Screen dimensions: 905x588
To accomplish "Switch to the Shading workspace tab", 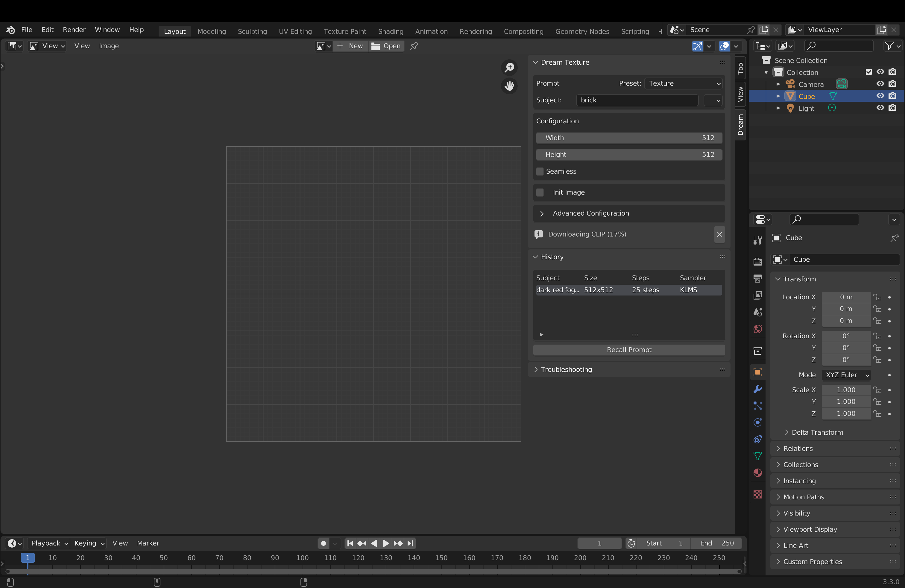I will 391,31.
